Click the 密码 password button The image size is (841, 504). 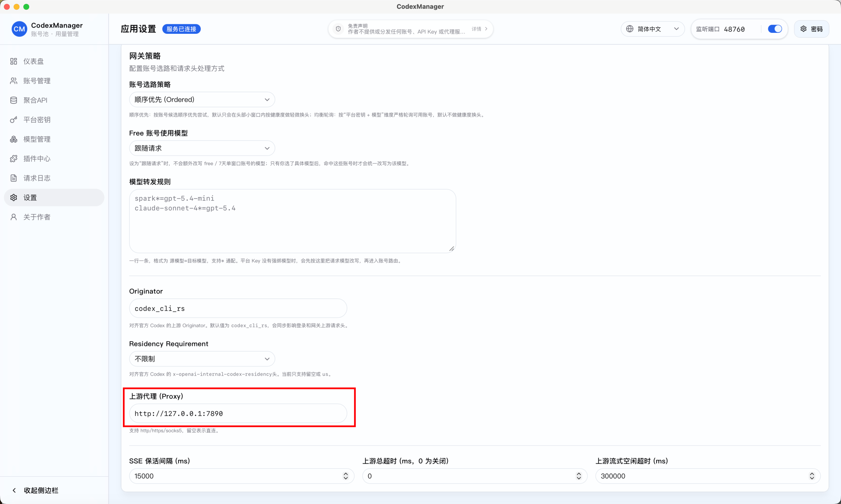coord(811,29)
